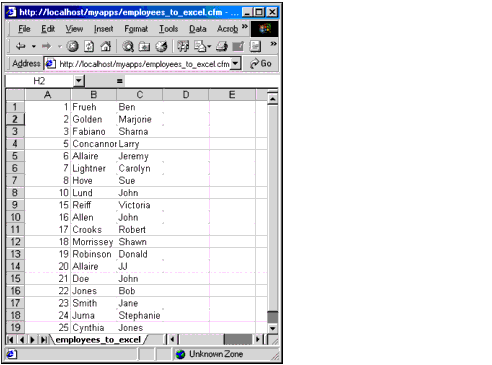492x365 pixels.
Task: Click the Forward arrow toolbar button
Action: (47, 46)
